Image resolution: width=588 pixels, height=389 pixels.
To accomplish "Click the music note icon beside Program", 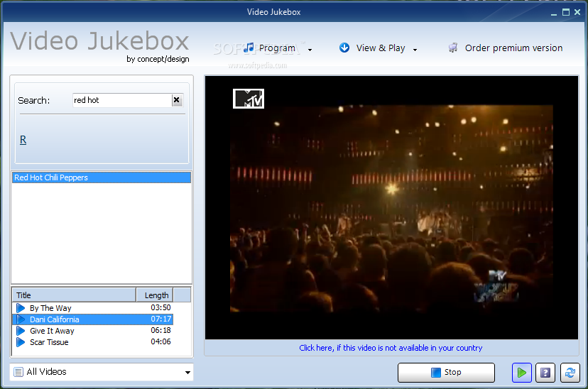I will coord(249,48).
